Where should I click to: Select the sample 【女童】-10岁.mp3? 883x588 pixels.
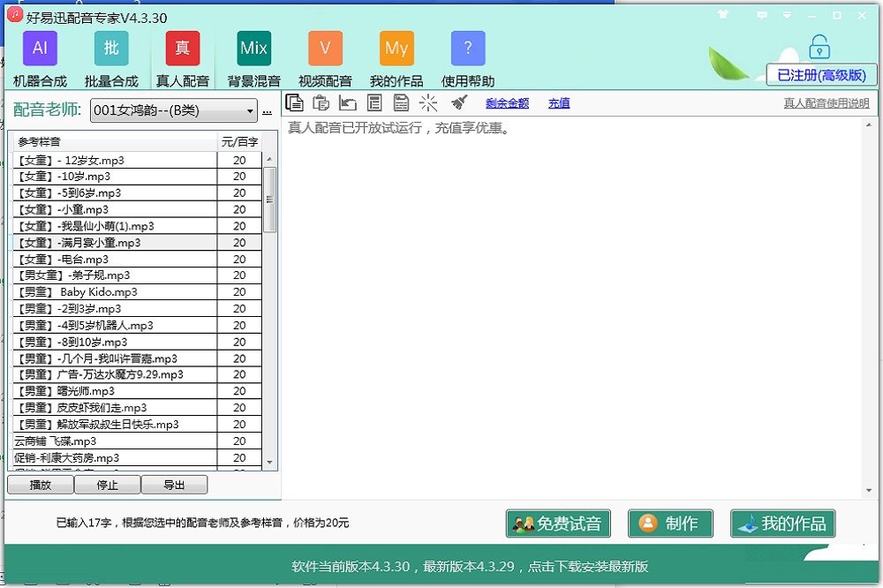pyautogui.click(x=115, y=177)
